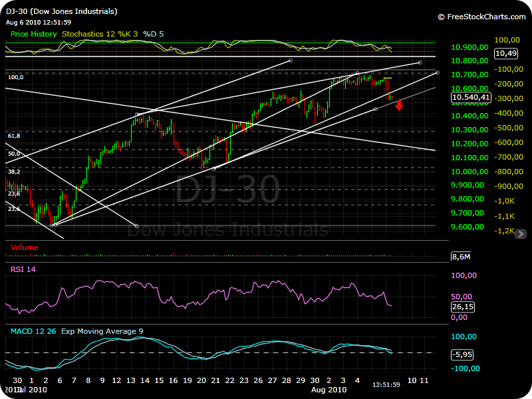The image size is (532, 399).
Task: Select the MACD 12 26 indicator label
Action: click(33, 331)
